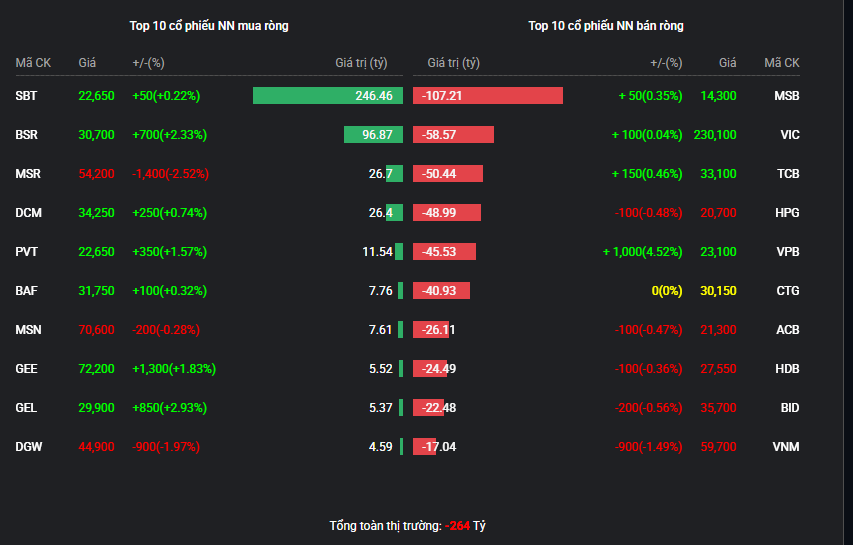Click the left "Mã CK" column header
The width and height of the screenshot is (853, 545).
click(33, 63)
